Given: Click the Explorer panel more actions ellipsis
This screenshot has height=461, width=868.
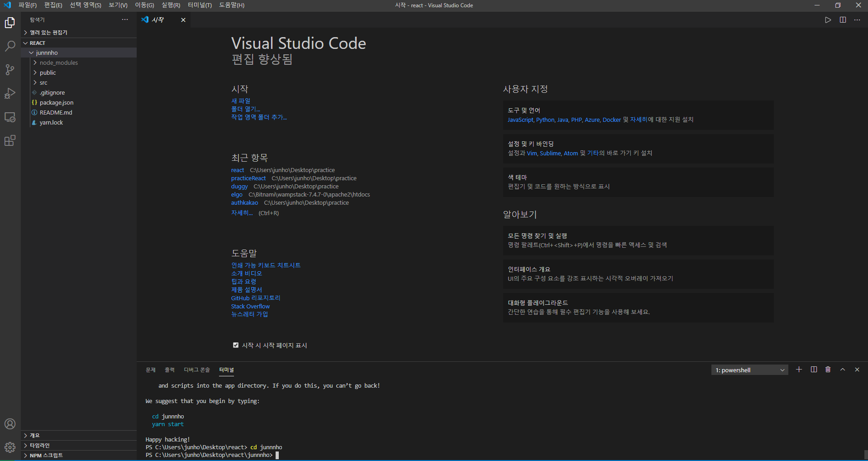Looking at the screenshot, I should click(x=125, y=20).
